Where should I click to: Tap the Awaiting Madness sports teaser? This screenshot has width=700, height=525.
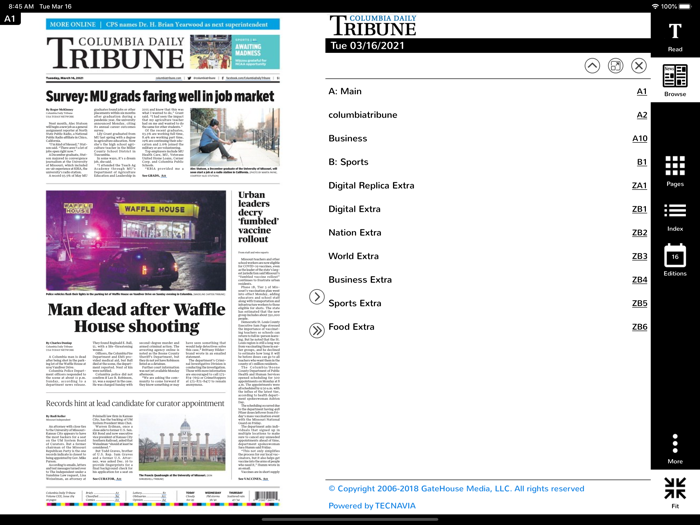pos(235,52)
